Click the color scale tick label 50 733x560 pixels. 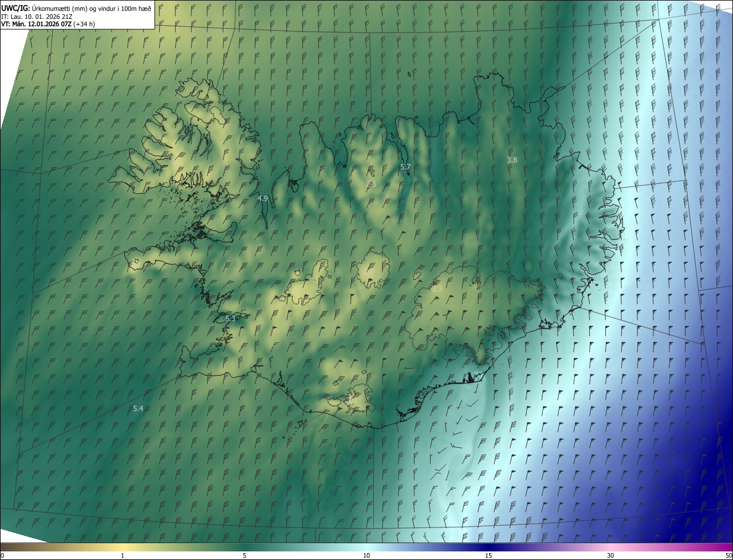(728, 555)
